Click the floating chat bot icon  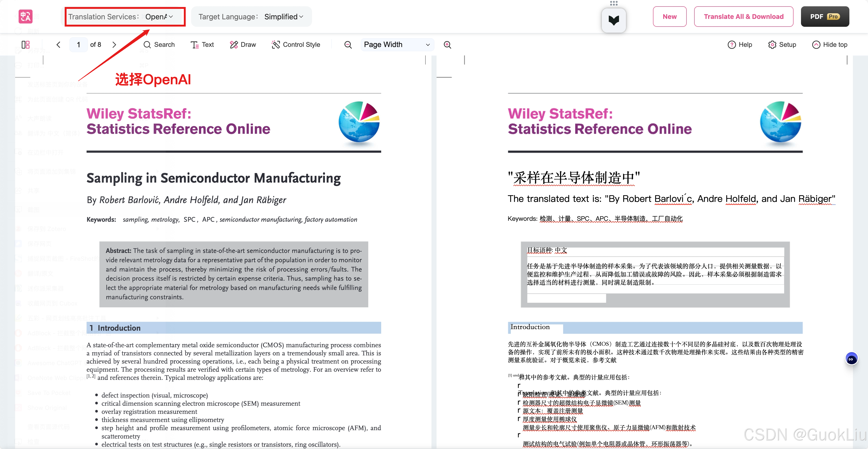coord(851,359)
